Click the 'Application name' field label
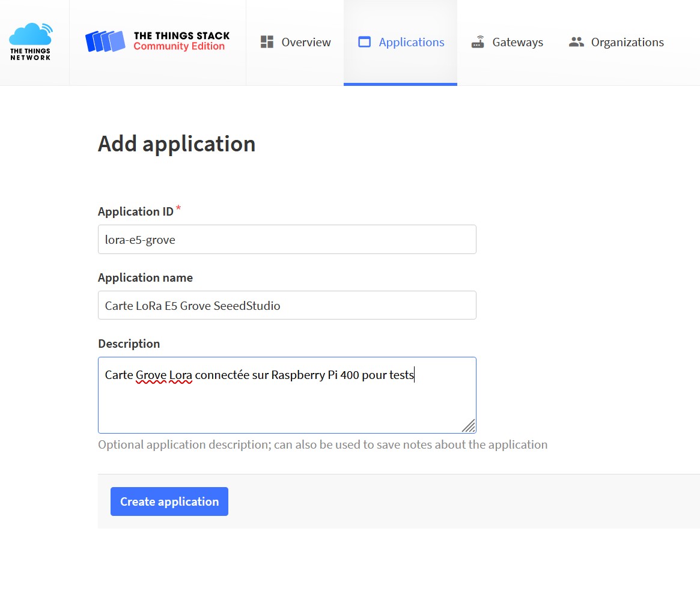The image size is (700, 603). 145,277
